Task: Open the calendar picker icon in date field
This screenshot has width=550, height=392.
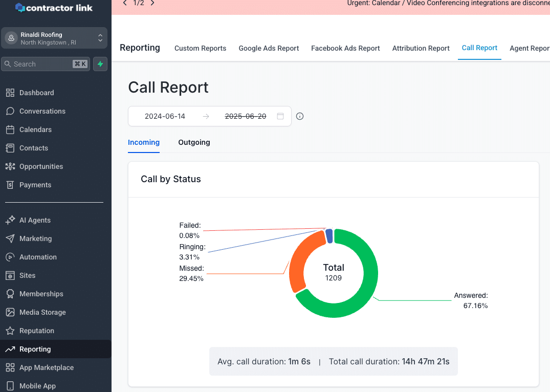Action: pyautogui.click(x=280, y=116)
